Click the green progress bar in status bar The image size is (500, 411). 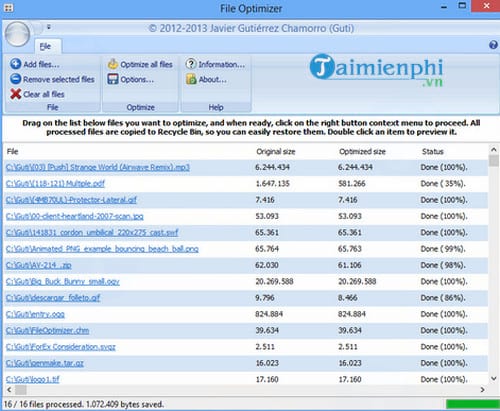coord(472,404)
